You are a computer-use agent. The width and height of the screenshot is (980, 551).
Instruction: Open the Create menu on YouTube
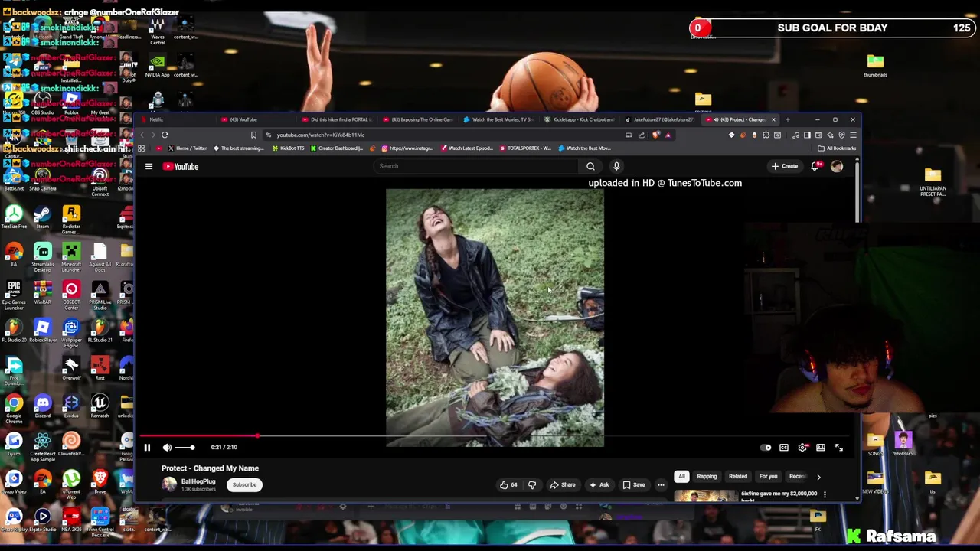(x=785, y=166)
